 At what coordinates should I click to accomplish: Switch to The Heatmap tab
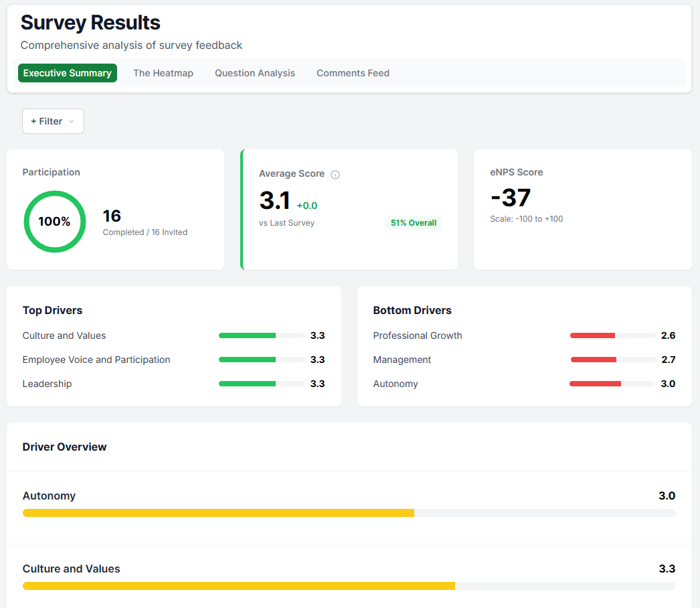click(163, 73)
